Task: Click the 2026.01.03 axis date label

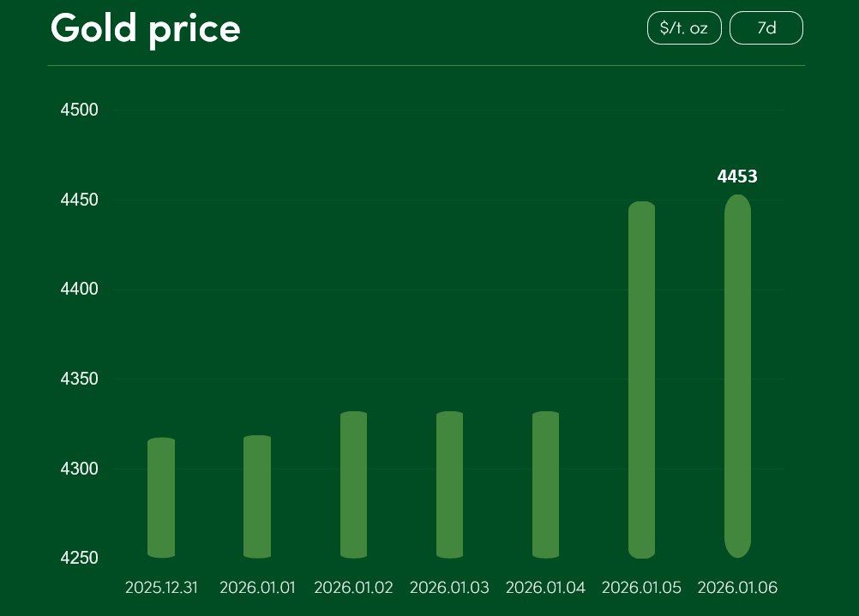Action: tap(449, 588)
